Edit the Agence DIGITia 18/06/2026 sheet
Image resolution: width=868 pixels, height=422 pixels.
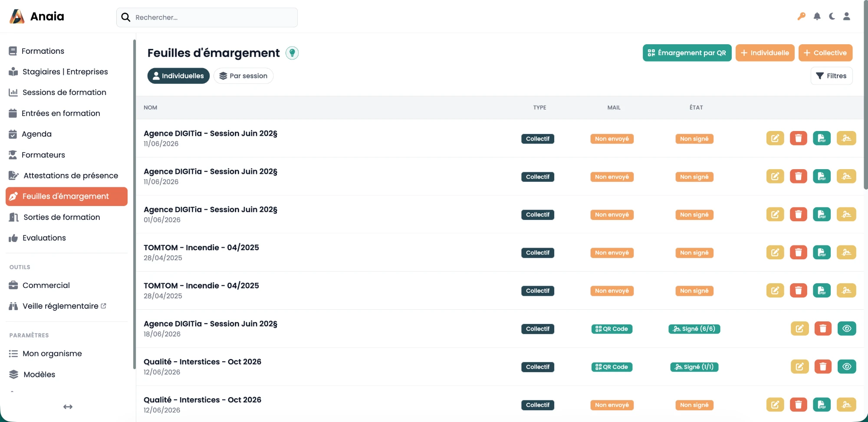pyautogui.click(x=799, y=328)
